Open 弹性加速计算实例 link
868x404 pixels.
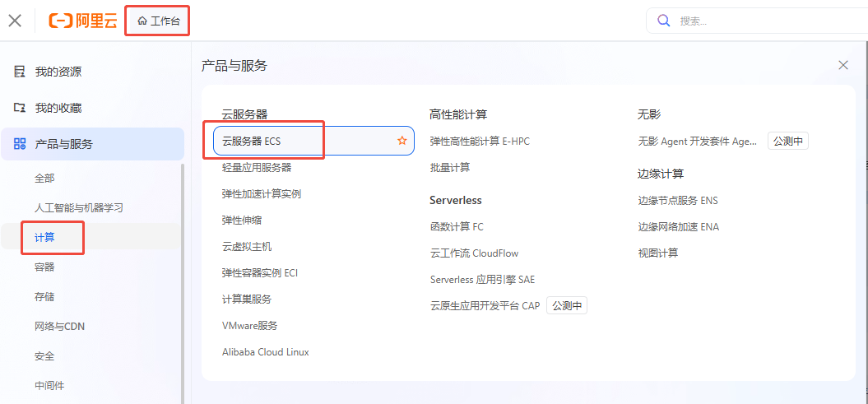click(x=262, y=193)
